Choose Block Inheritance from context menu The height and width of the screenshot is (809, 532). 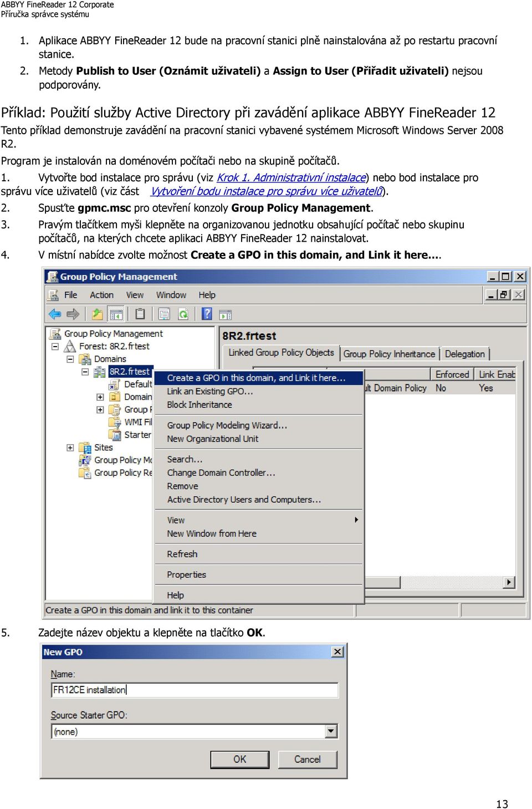[258, 405]
